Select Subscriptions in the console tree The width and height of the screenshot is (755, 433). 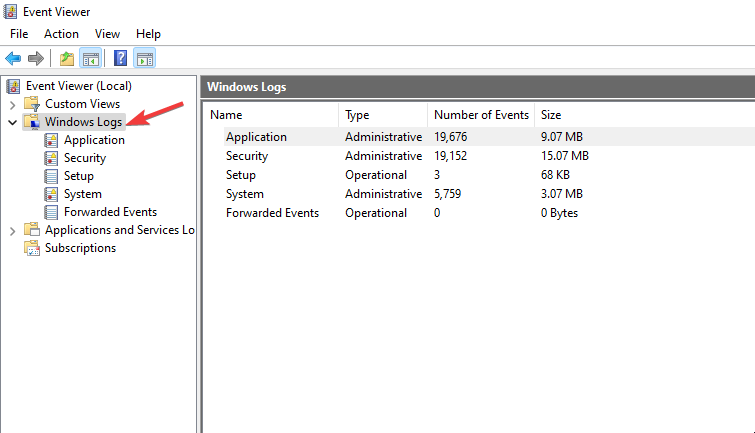pyautogui.click(x=80, y=248)
